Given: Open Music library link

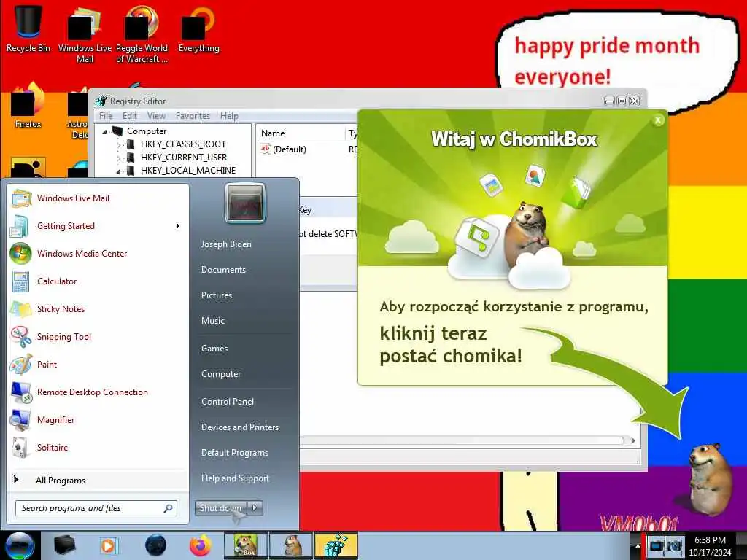Looking at the screenshot, I should [x=212, y=321].
